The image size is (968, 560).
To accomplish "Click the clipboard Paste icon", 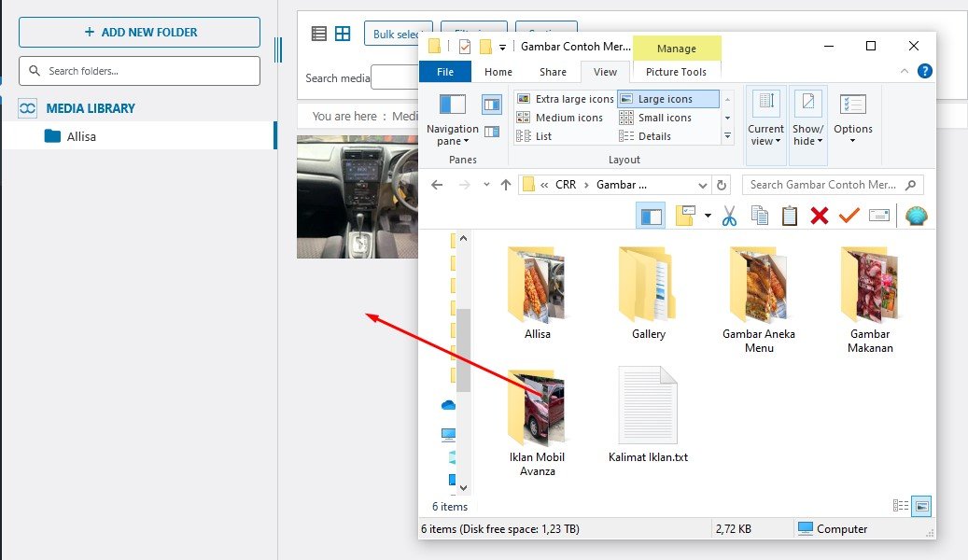I will point(790,217).
